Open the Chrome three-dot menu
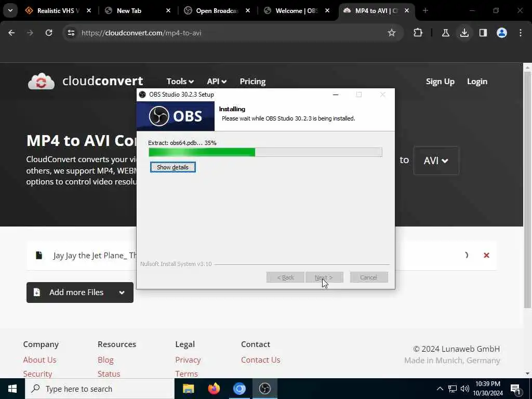 pyautogui.click(x=521, y=33)
